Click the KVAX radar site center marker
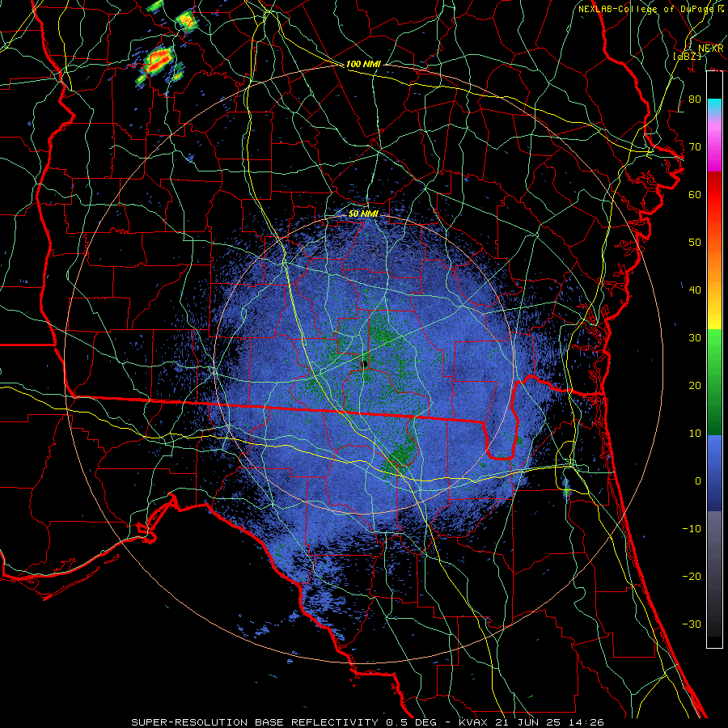728x728 pixels. point(365,363)
